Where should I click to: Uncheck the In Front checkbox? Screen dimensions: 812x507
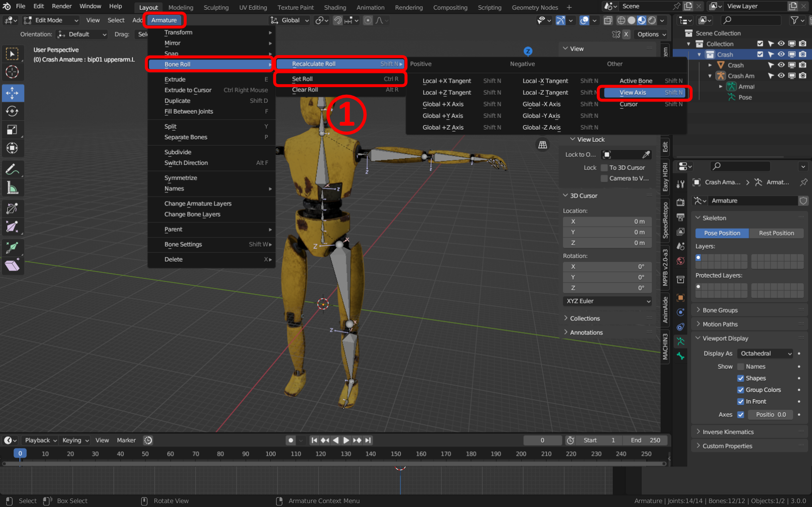click(x=740, y=402)
